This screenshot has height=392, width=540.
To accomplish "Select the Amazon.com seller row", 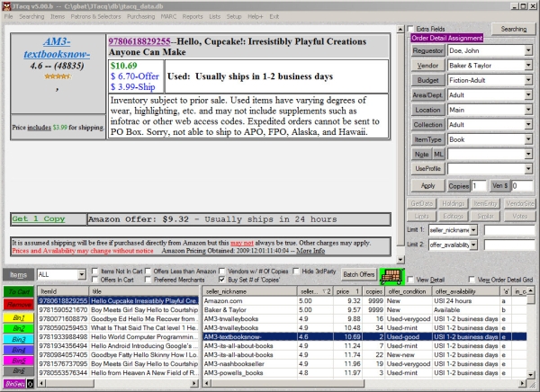I will [x=364, y=301].
